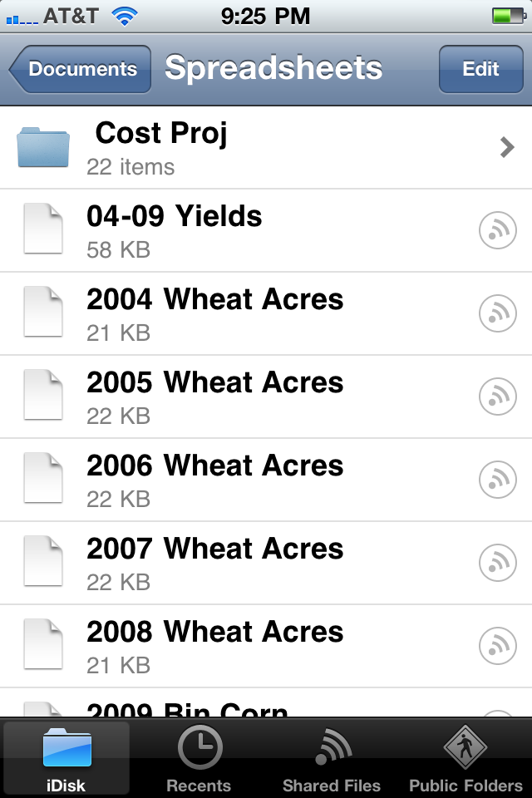Tap share icon for 2006 Wheat Acres
The width and height of the screenshot is (532, 798).
point(498,480)
